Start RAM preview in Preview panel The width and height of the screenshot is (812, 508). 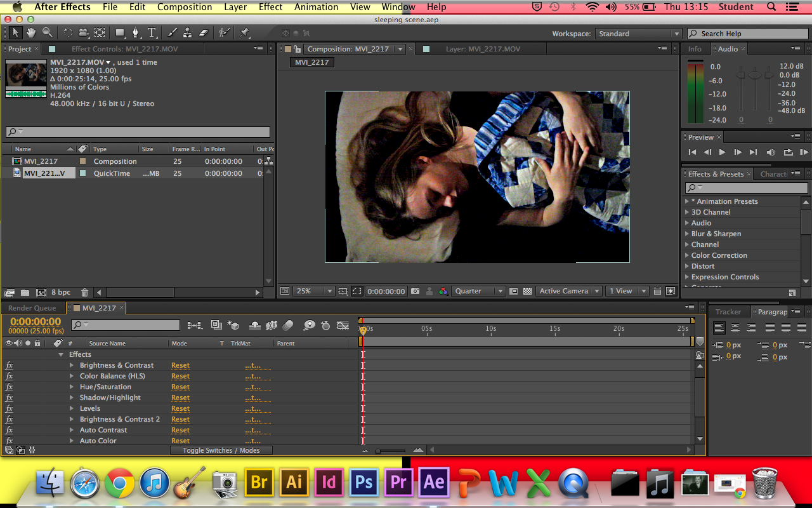(804, 152)
